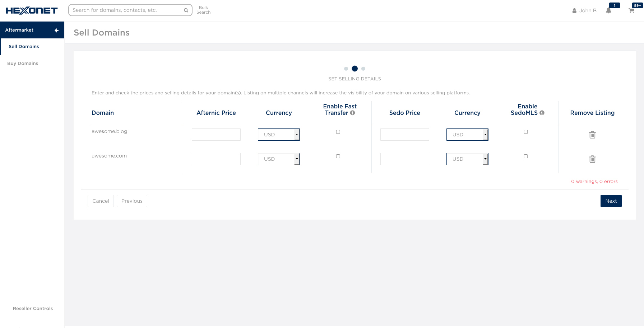Viewport: 644px width, 328px height.
Task: Click the notification count badge 1
Action: coord(615,5)
